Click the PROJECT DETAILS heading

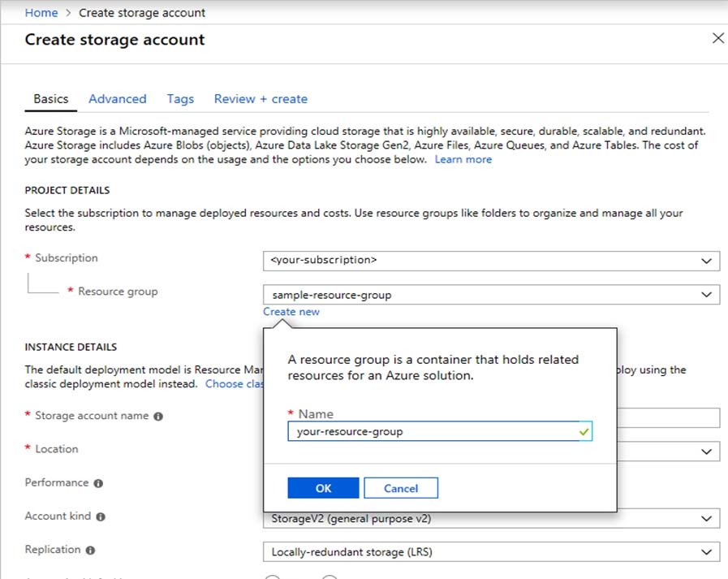coord(67,190)
